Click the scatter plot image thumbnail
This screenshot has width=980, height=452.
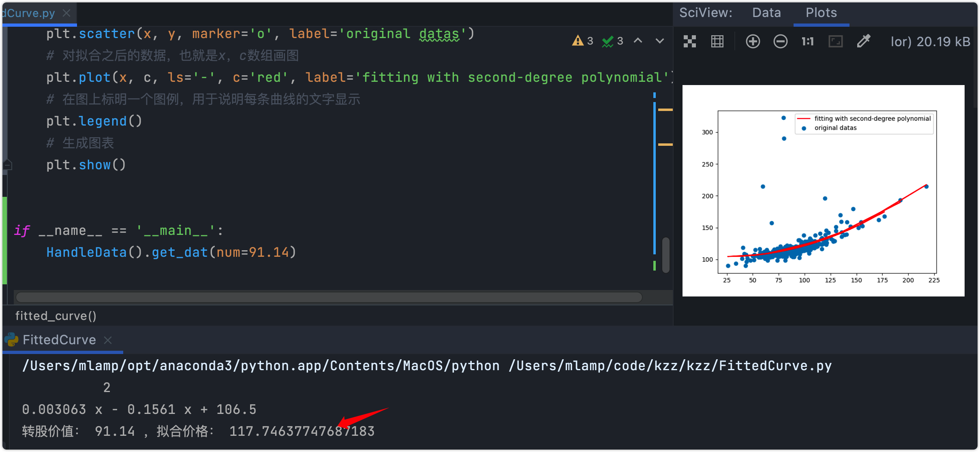823,190
